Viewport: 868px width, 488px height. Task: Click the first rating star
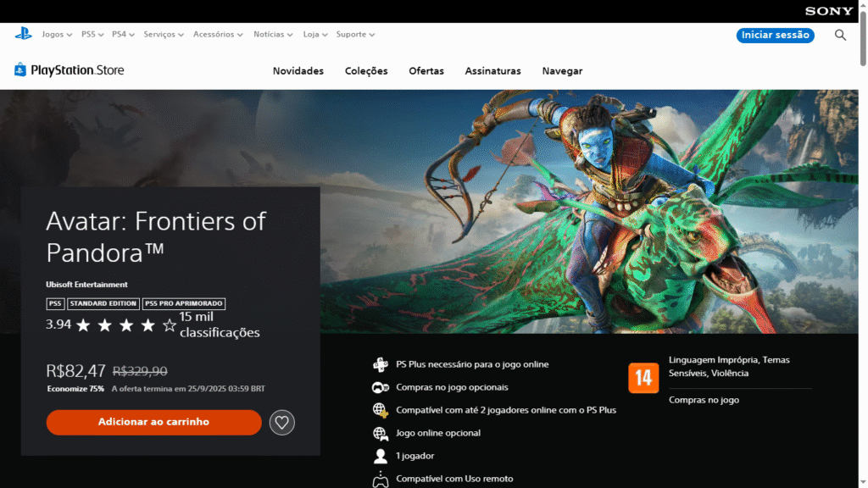(83, 325)
